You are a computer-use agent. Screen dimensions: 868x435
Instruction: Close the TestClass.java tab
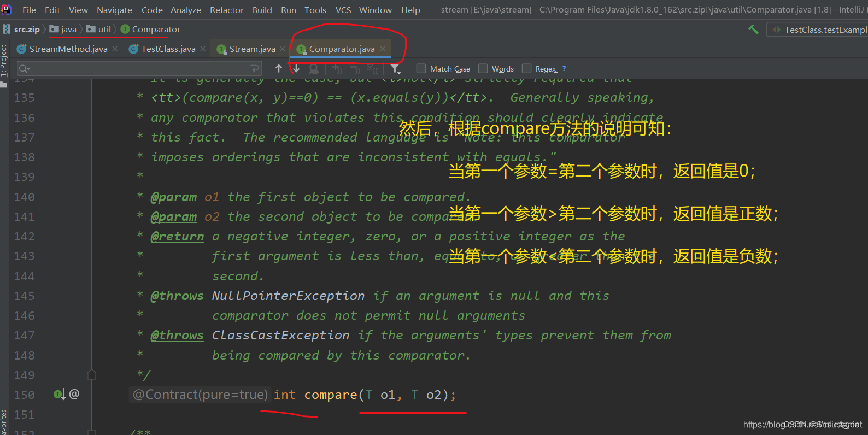coord(203,49)
